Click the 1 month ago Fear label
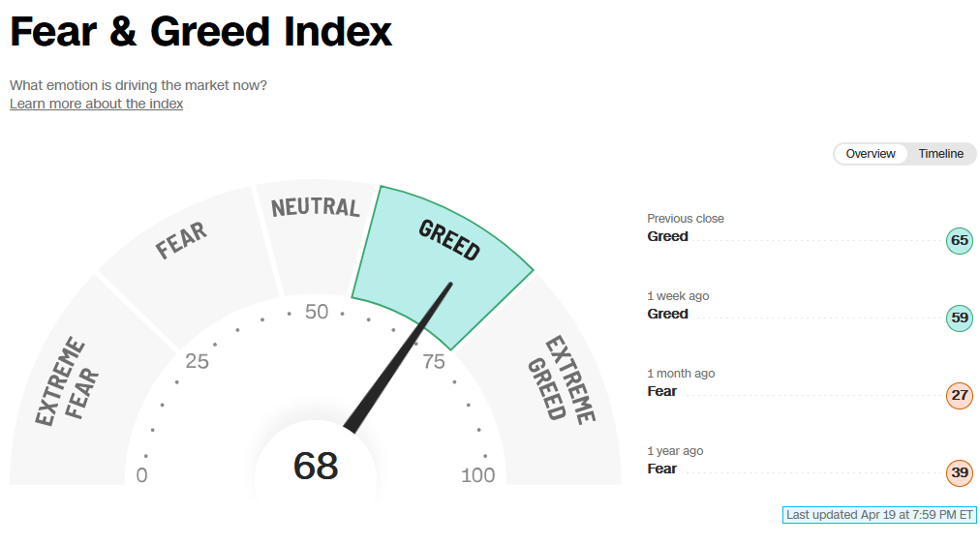The width and height of the screenshot is (980, 545). (x=661, y=392)
